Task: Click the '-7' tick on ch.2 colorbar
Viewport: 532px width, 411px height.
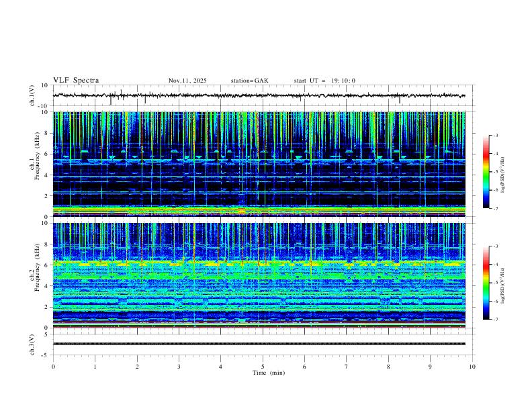Action: (x=495, y=320)
